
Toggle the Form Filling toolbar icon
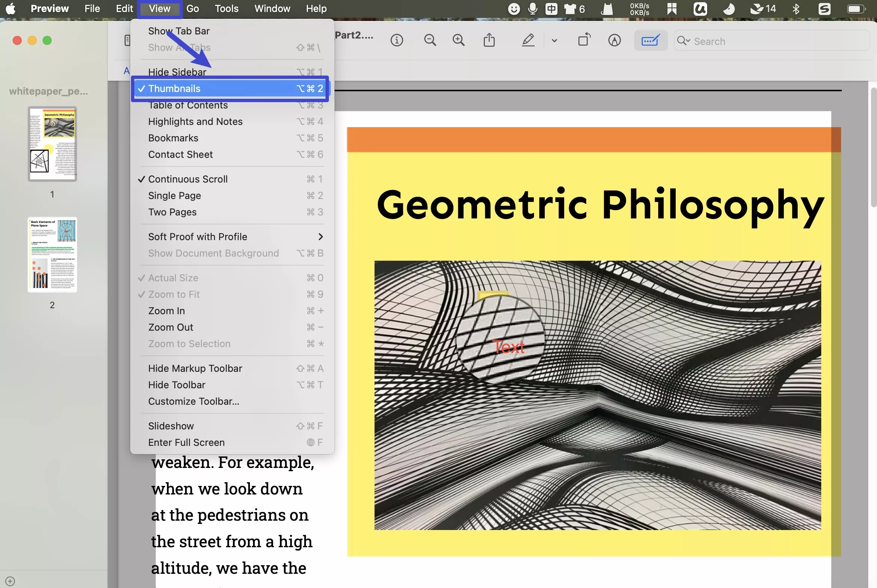click(650, 40)
